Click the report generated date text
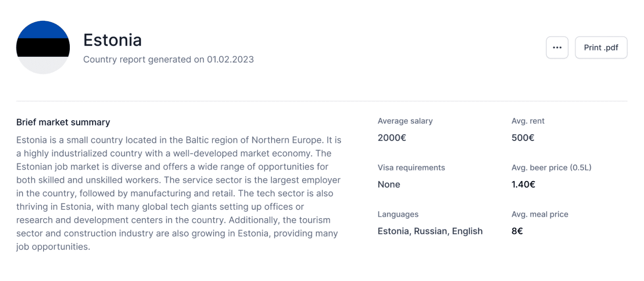 [168, 60]
